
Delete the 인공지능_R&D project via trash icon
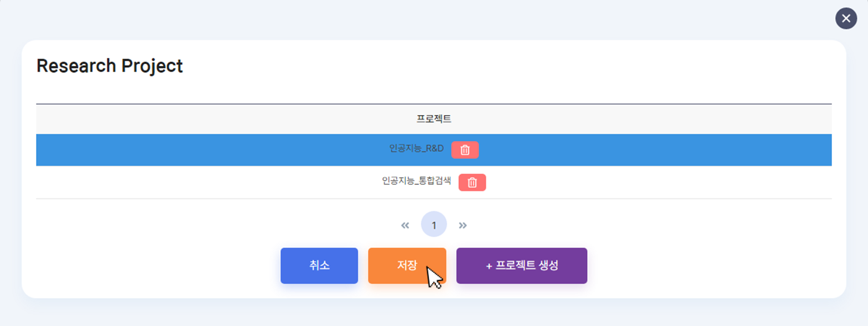(465, 150)
